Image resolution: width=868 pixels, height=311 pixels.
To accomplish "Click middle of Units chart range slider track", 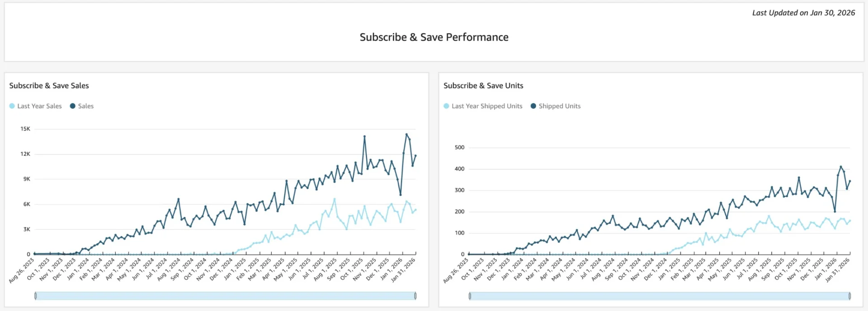I will (x=660, y=296).
